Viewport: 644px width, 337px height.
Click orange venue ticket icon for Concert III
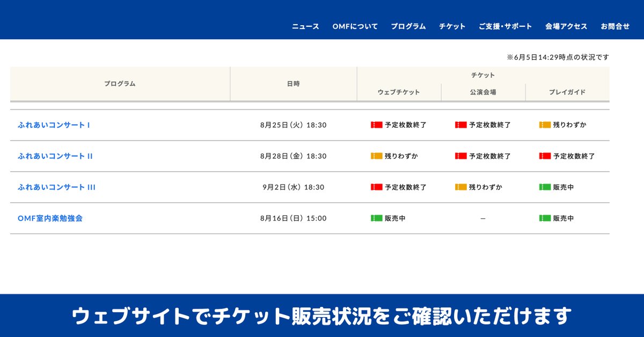460,187
